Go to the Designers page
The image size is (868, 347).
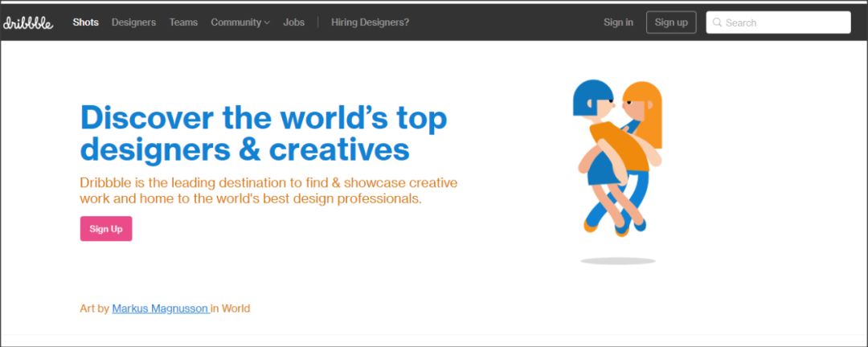point(133,22)
